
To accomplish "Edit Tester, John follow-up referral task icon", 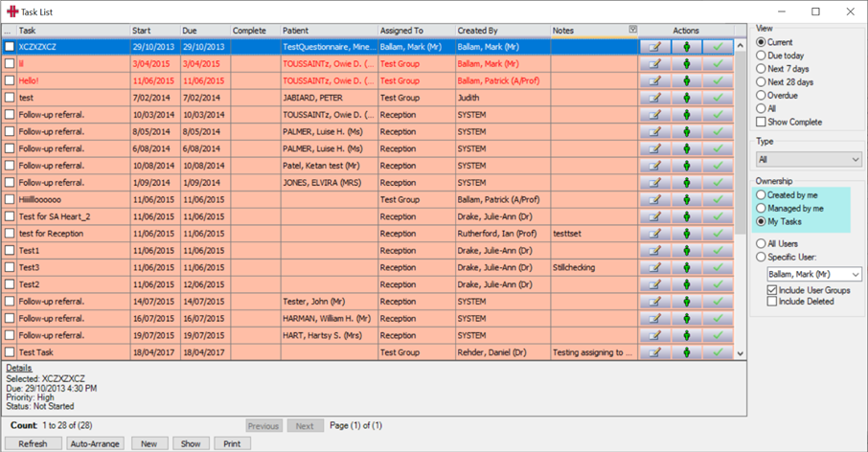I will (x=655, y=302).
